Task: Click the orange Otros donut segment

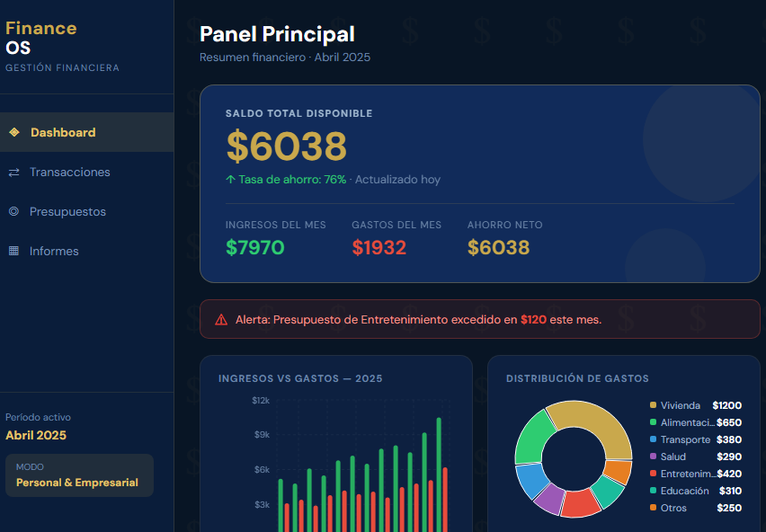Action: click(x=619, y=472)
